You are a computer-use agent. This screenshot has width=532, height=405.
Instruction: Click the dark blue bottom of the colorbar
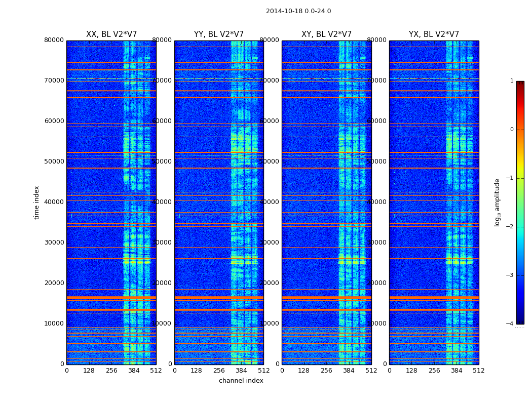point(520,320)
